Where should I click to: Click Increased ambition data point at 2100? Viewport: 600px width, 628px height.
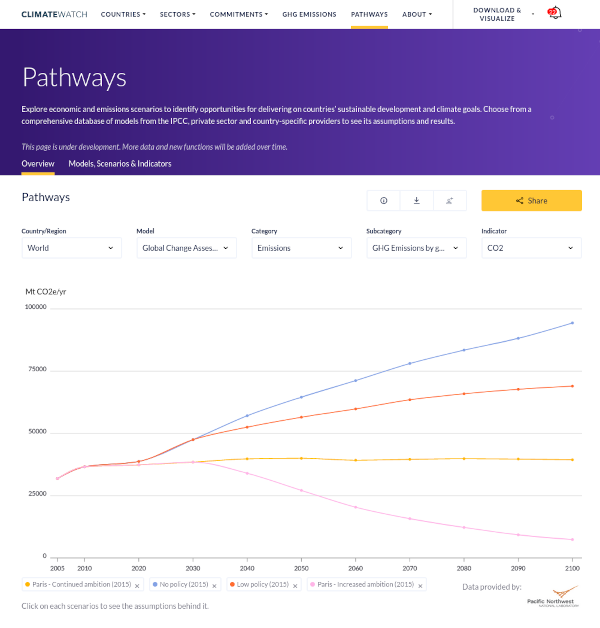572,539
